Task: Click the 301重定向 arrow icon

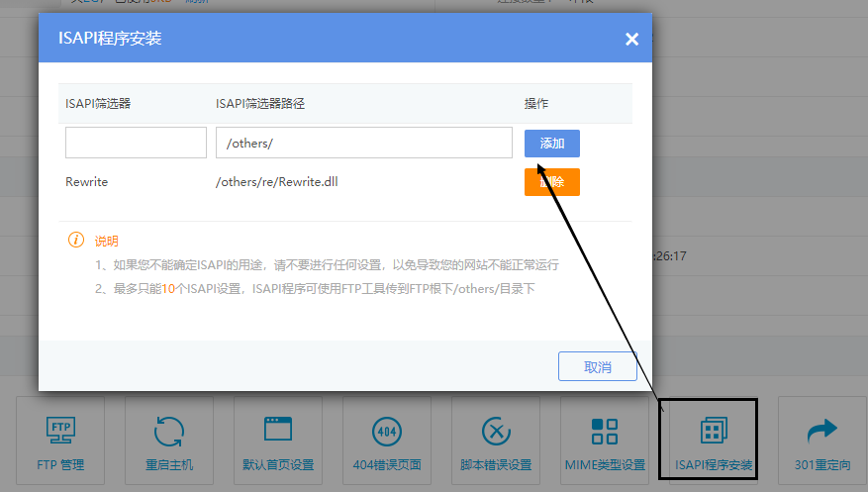Action: (x=822, y=430)
